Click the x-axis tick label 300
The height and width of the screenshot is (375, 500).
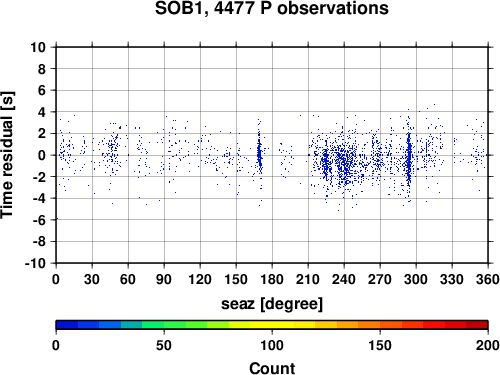point(416,279)
